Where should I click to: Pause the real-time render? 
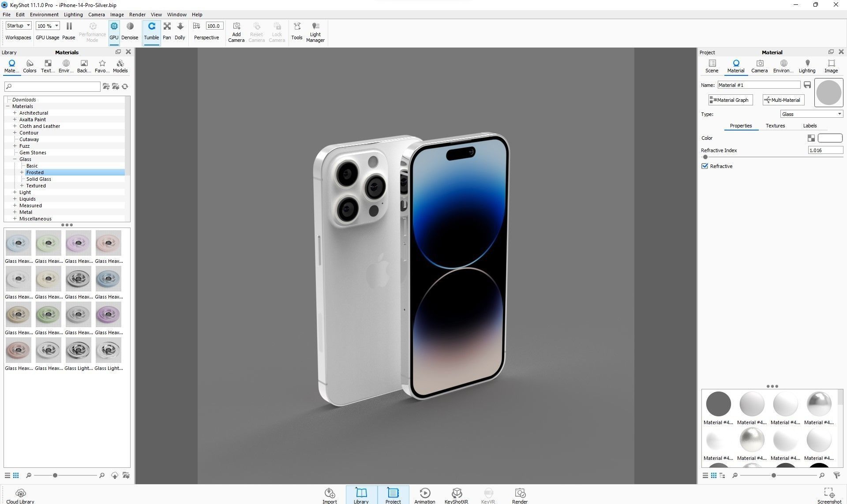(69, 31)
